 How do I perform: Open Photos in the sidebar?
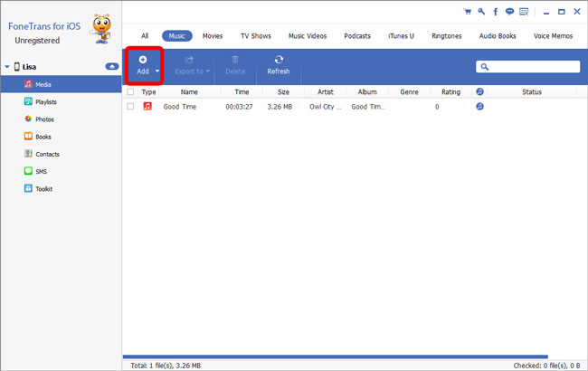[44, 119]
